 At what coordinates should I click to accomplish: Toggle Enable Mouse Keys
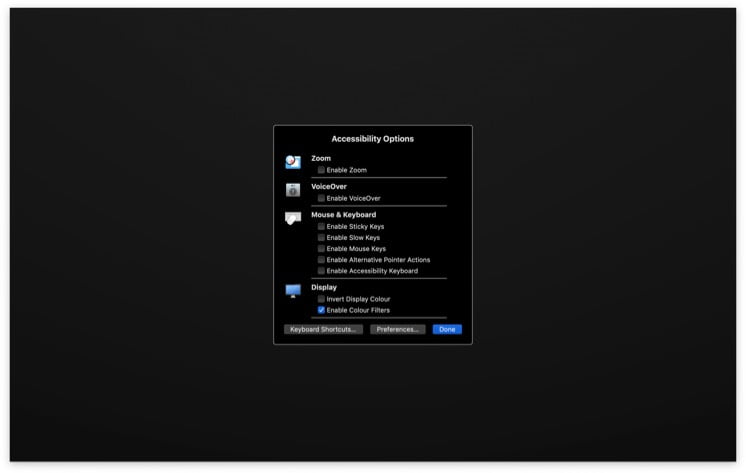[321, 248]
